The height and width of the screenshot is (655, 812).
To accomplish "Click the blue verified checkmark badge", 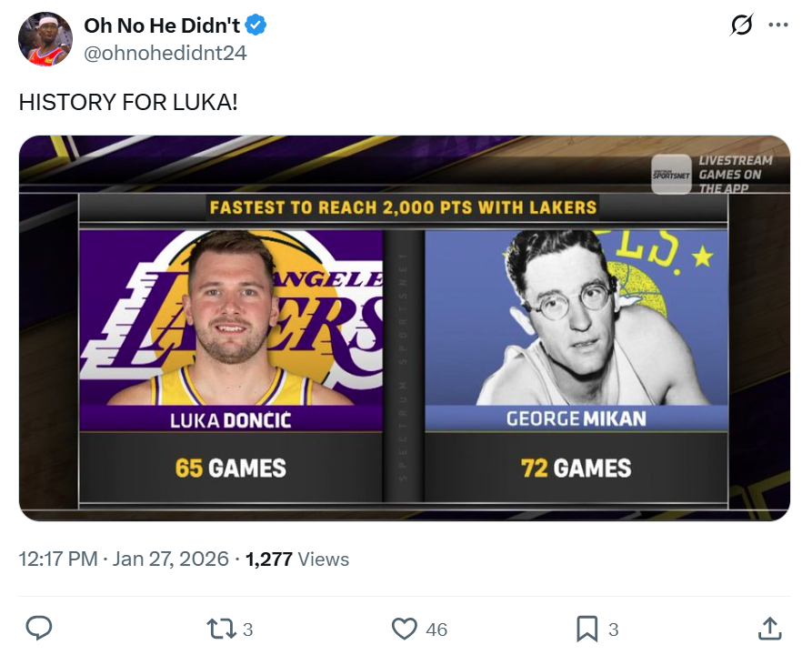I will click(x=257, y=26).
